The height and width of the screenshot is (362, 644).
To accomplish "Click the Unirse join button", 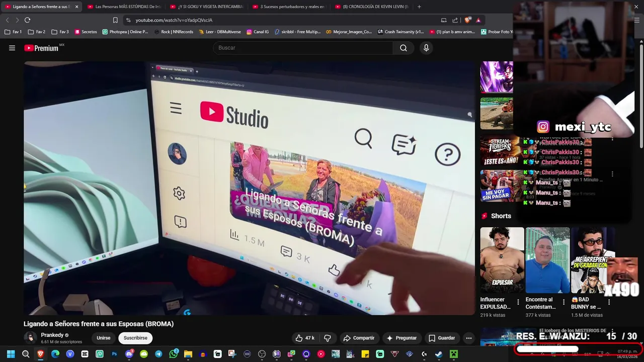I will point(103,338).
